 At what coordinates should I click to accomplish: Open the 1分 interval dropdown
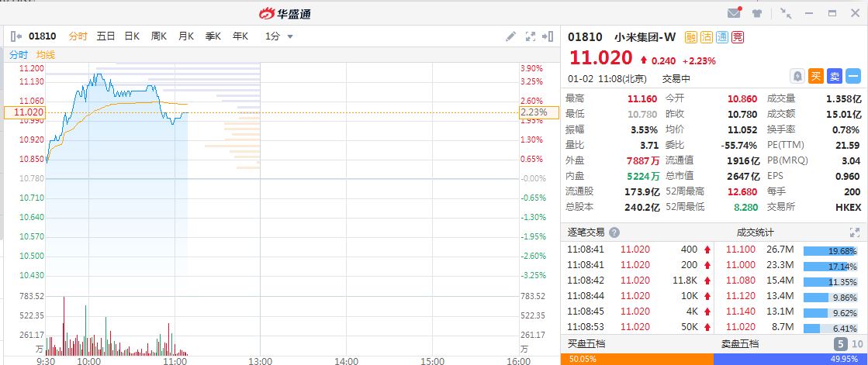pyautogui.click(x=279, y=36)
